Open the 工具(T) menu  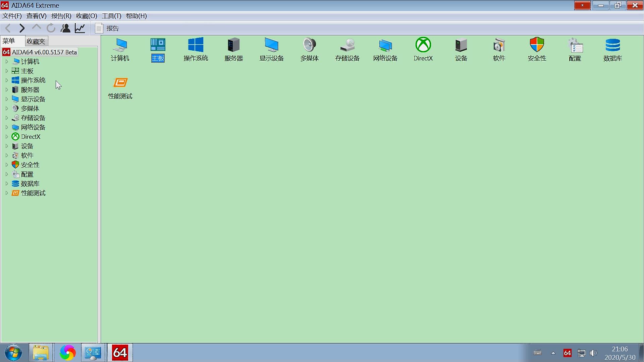111,16
